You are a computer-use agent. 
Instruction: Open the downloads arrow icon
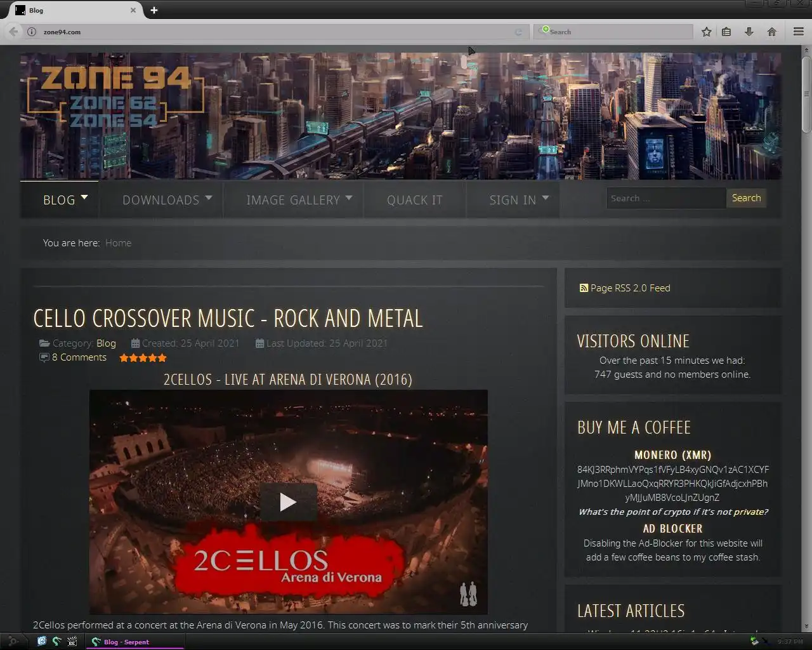click(x=749, y=32)
